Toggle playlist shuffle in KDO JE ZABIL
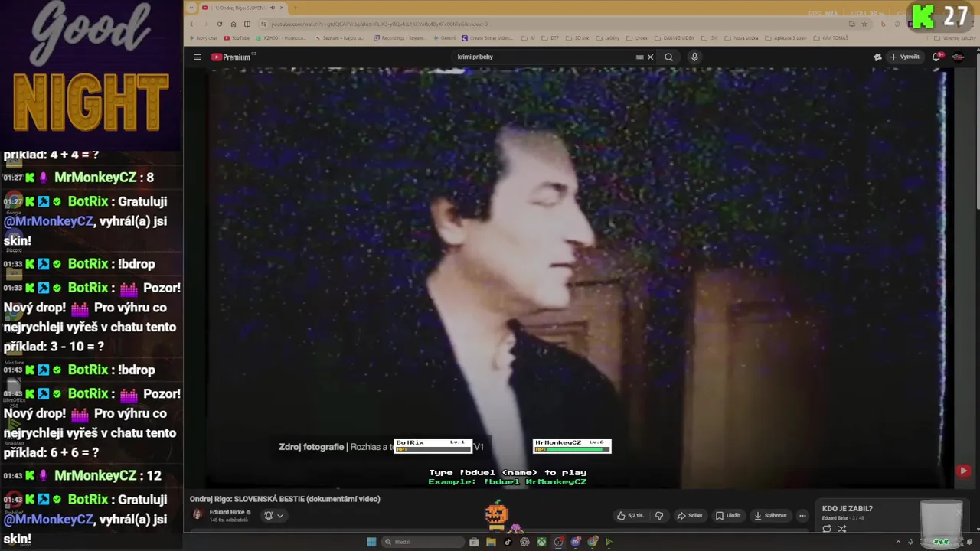 coord(841,529)
